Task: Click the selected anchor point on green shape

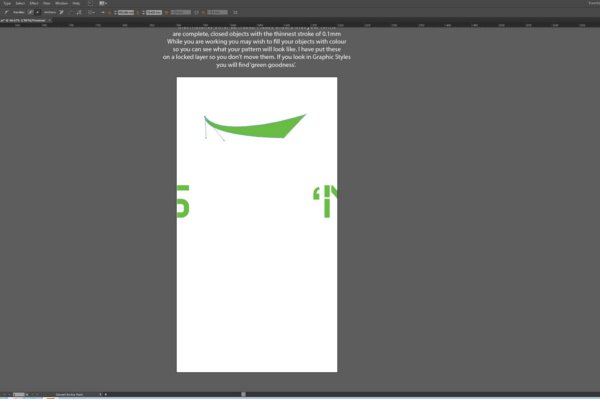Action: (205, 117)
